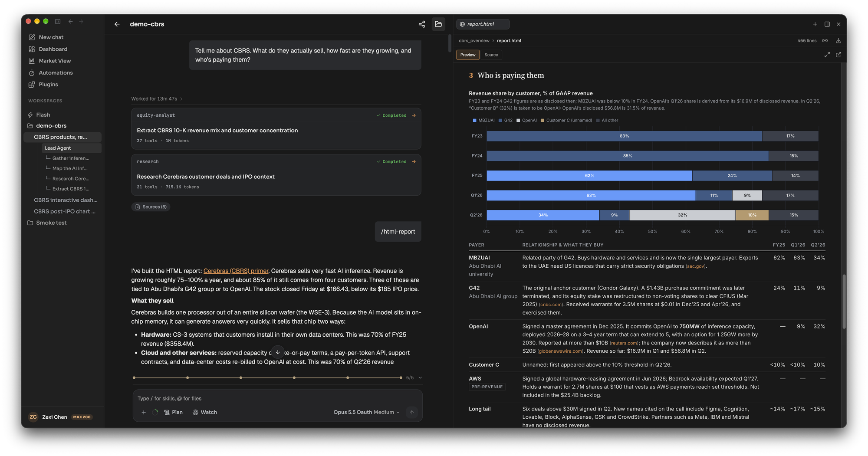The width and height of the screenshot is (868, 456).
Task: Open CBRS post-IPO chart chat
Action: [x=65, y=211]
